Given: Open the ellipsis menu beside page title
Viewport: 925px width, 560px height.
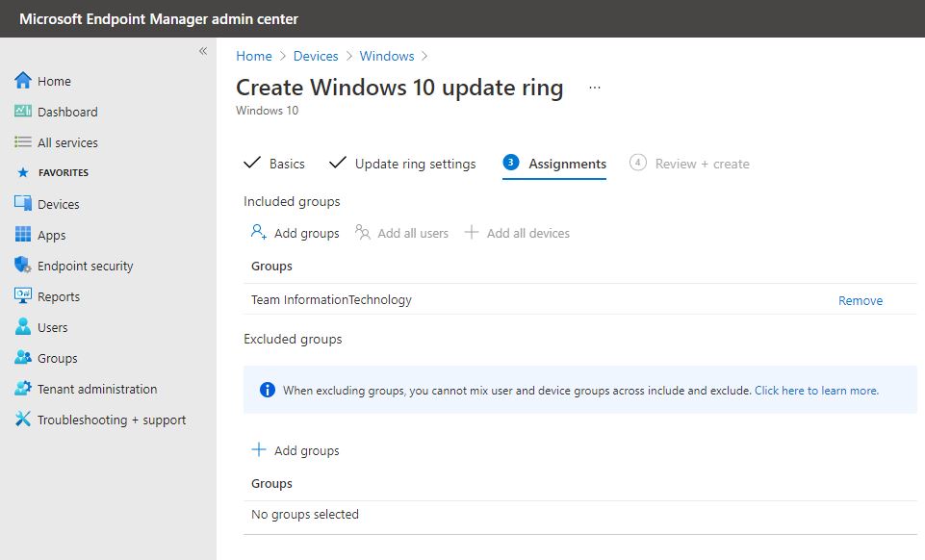Looking at the screenshot, I should 595,88.
